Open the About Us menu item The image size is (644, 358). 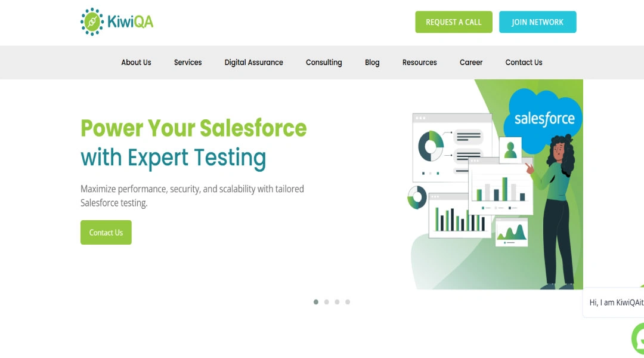(136, 63)
